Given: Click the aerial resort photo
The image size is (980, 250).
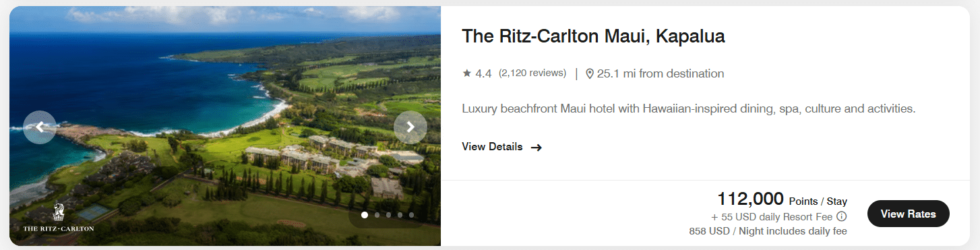Looking at the screenshot, I should point(225,125).
